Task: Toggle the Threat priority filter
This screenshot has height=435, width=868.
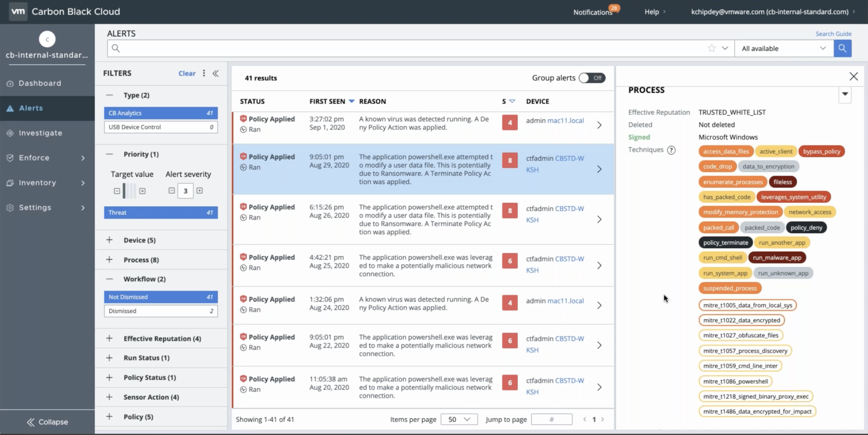Action: click(x=161, y=212)
